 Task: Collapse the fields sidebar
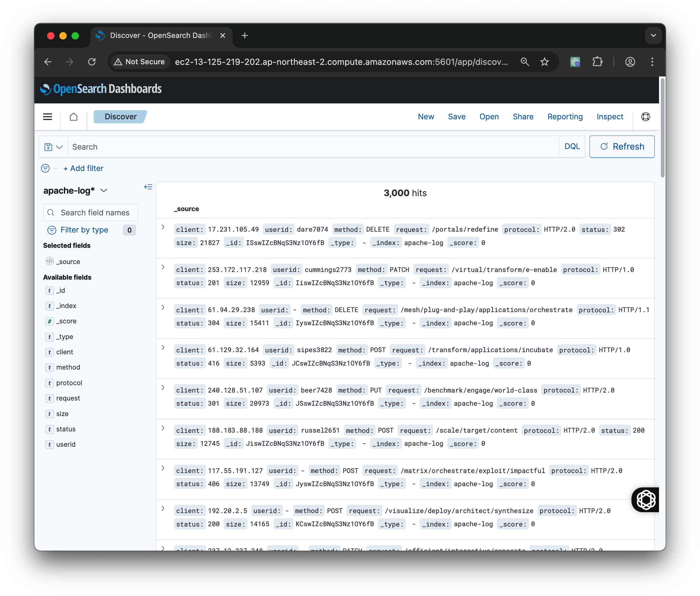[148, 187]
